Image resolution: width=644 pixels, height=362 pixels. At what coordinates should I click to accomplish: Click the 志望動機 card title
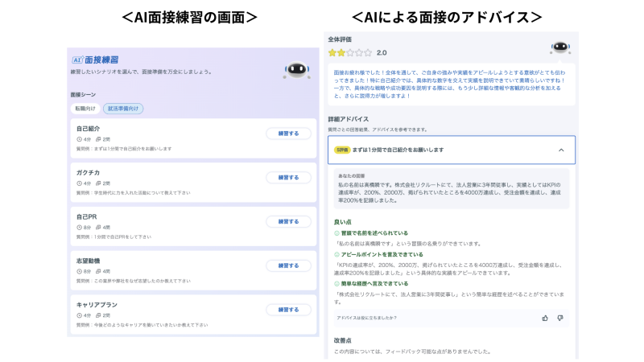point(88,261)
